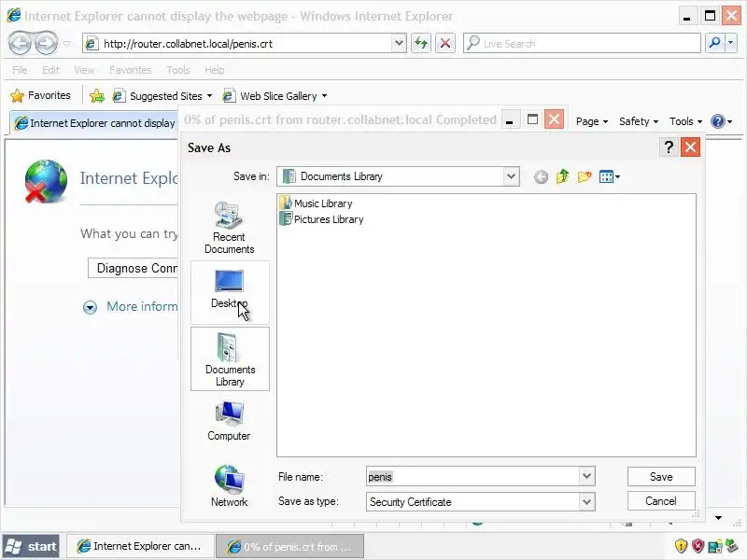
Task: Open the View menu in menu bar
Action: [84, 70]
